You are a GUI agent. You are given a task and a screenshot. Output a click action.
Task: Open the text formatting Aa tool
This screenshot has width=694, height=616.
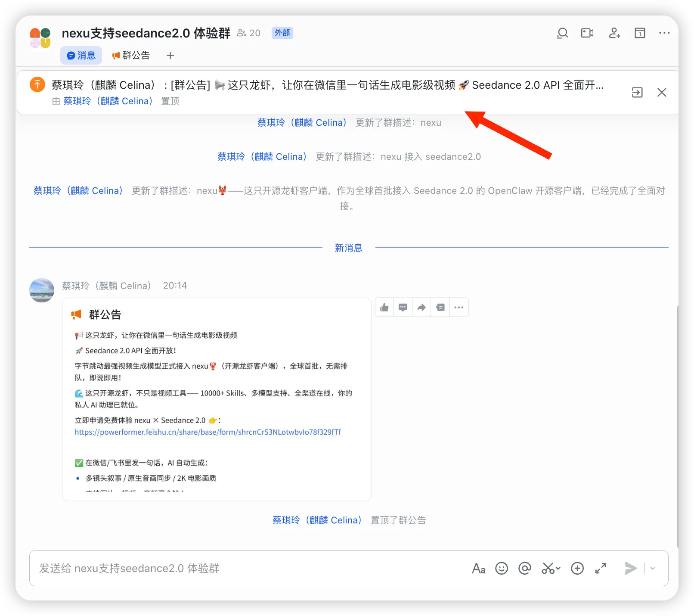coord(478,568)
